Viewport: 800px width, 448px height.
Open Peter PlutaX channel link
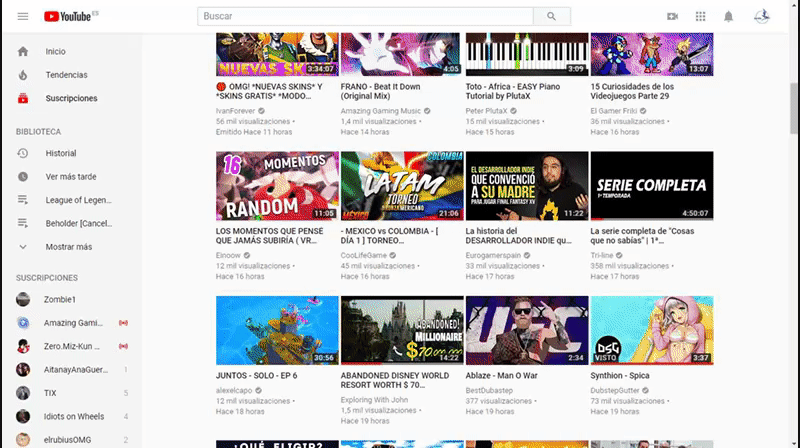pyautogui.click(x=486, y=111)
